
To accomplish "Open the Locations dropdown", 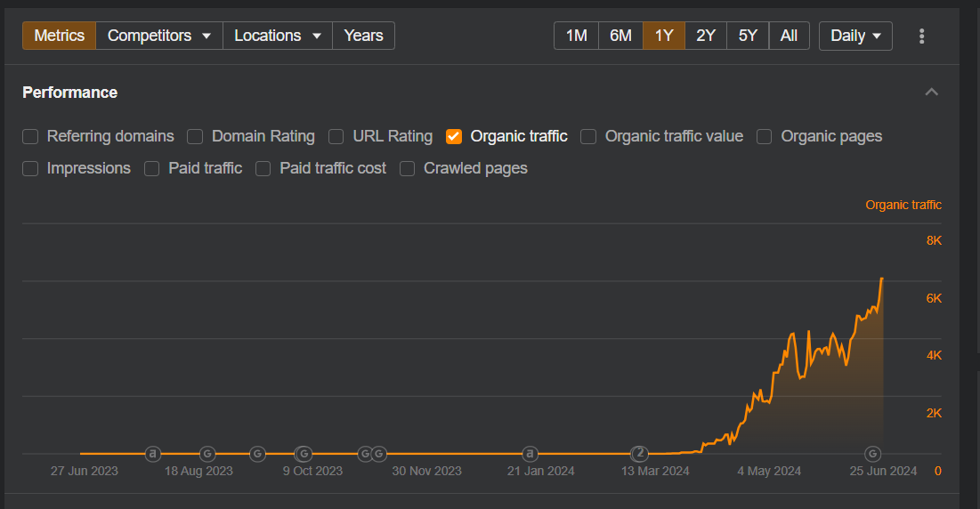I will [x=278, y=36].
